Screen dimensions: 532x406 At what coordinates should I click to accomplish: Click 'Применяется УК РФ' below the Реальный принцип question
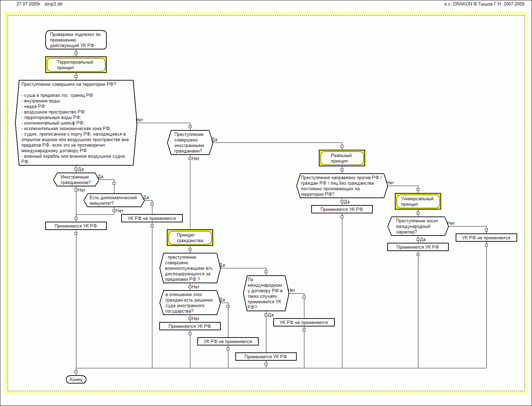342,210
